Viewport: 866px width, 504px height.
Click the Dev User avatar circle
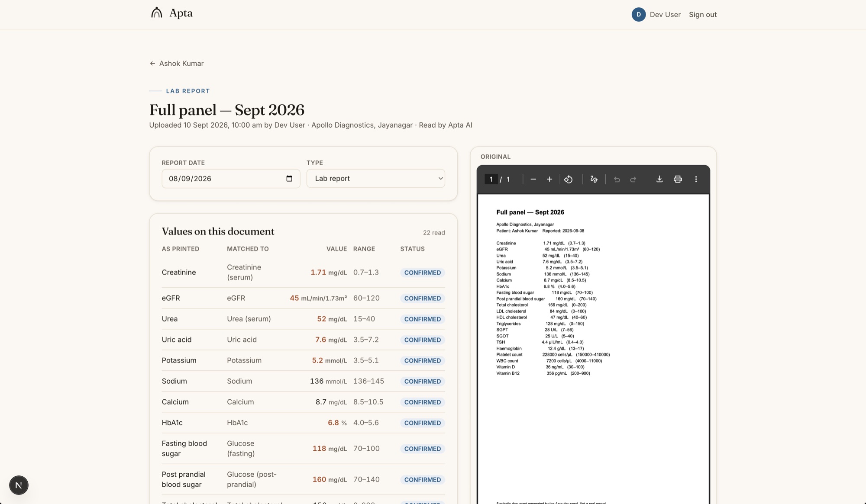[638, 14]
